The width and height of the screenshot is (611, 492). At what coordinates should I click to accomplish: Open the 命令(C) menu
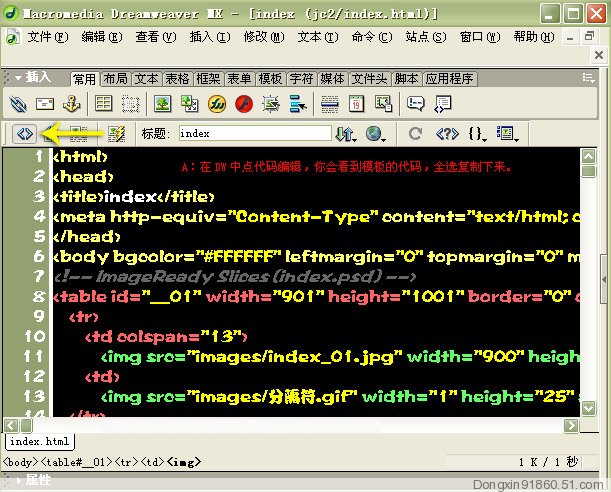coord(372,37)
